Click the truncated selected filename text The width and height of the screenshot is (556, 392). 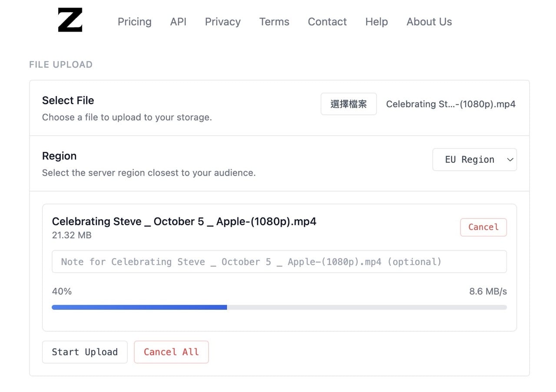450,104
